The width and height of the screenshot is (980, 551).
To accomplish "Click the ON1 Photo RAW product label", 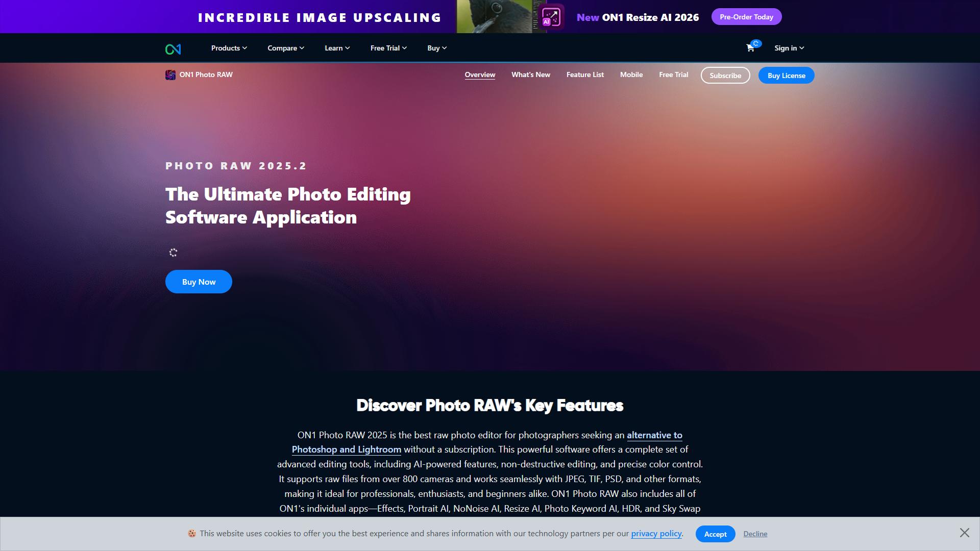I will (x=206, y=74).
